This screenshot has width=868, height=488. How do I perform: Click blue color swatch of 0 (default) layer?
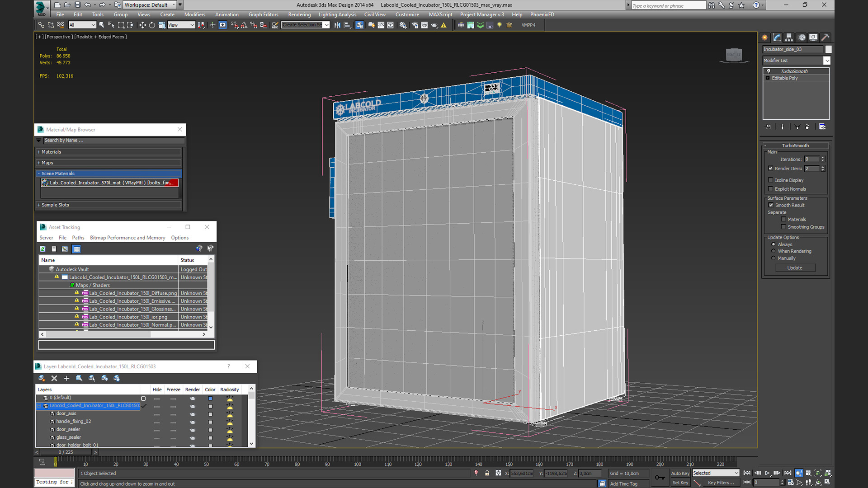click(x=210, y=398)
